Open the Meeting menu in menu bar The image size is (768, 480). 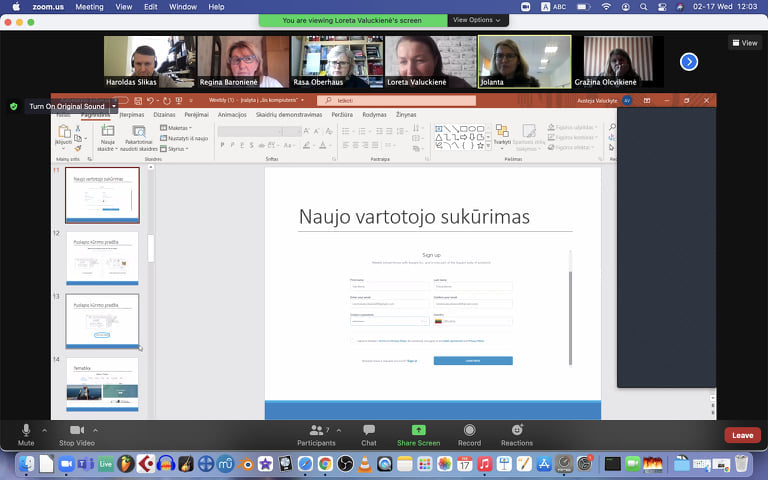tap(89, 7)
